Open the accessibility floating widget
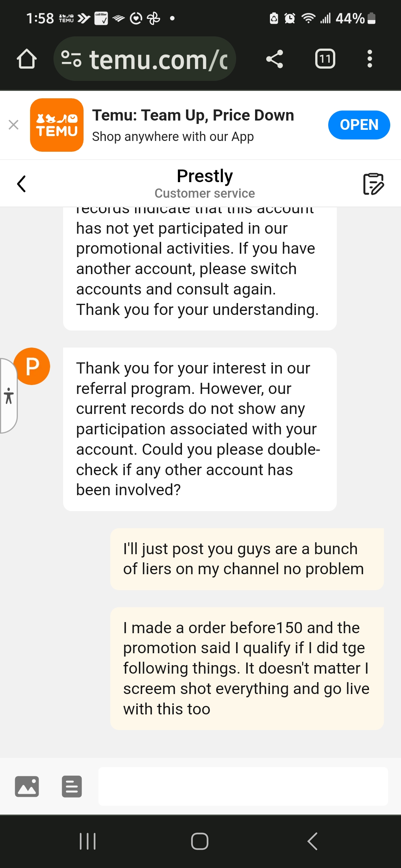401x868 pixels. tap(9, 396)
